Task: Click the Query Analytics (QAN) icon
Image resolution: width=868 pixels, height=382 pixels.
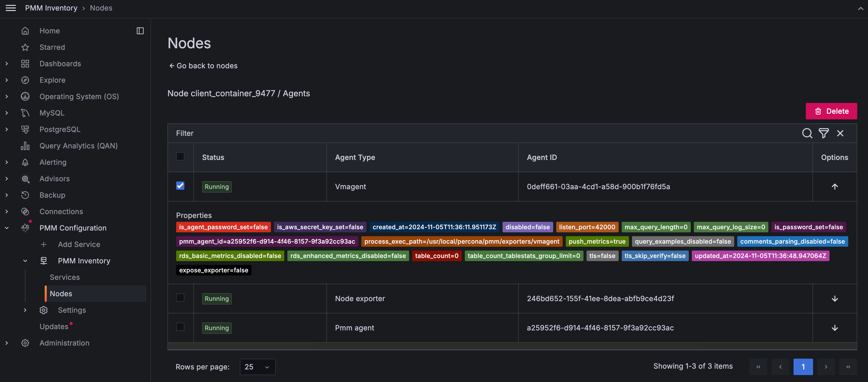Action: click(25, 146)
